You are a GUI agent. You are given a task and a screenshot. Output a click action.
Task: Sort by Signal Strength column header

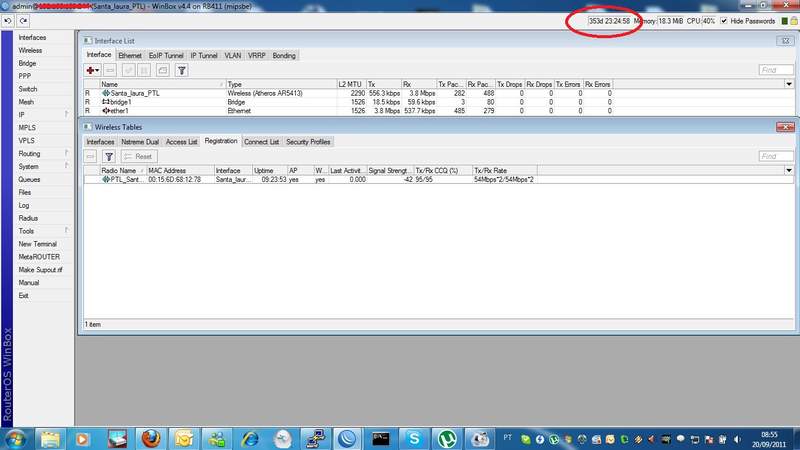coord(390,170)
